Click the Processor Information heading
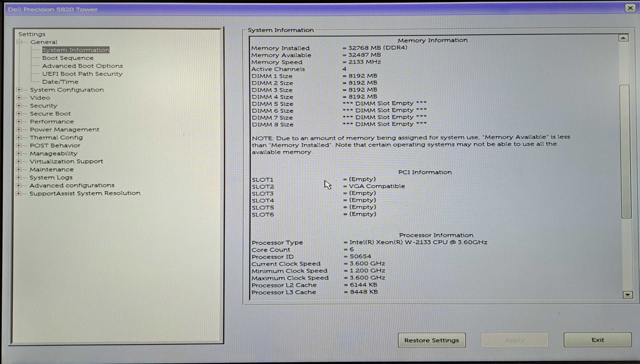The image size is (640, 364). pyautogui.click(x=436, y=235)
